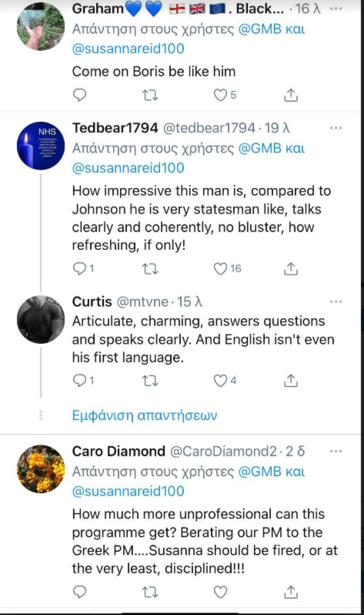Like Graham's tweet with 5 likes
This screenshot has width=364, height=615.
[x=220, y=95]
